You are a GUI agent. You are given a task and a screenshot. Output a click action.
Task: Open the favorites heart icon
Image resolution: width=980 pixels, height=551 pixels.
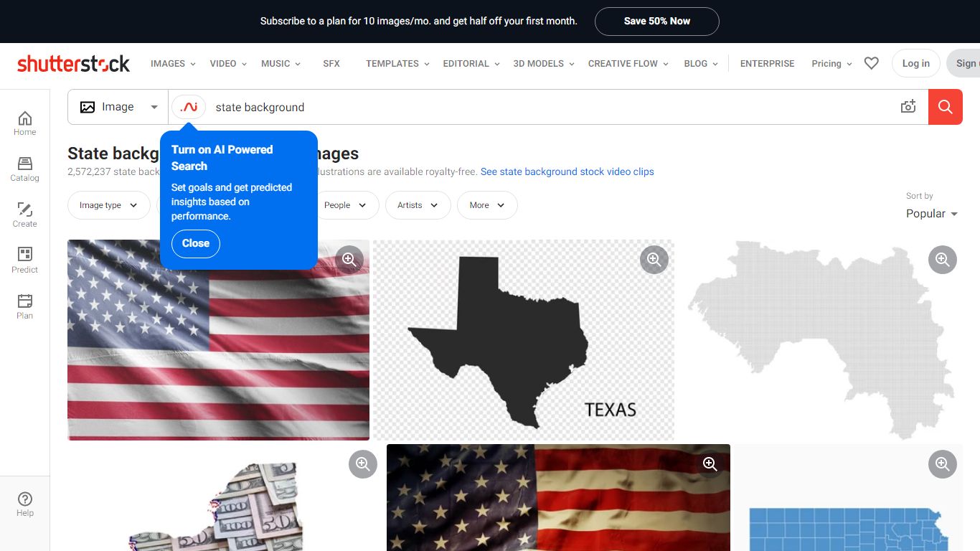click(871, 63)
